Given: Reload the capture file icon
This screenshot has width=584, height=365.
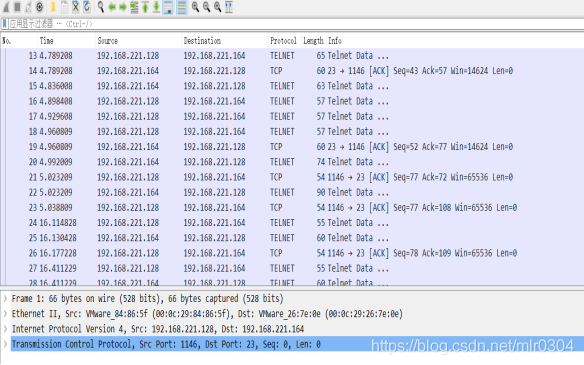Looking at the screenshot, I should click(87, 7).
